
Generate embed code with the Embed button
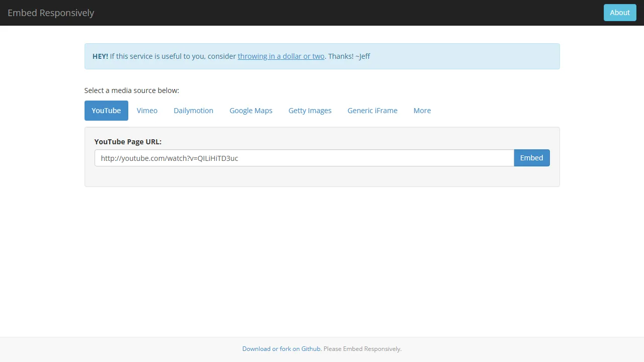tap(531, 157)
